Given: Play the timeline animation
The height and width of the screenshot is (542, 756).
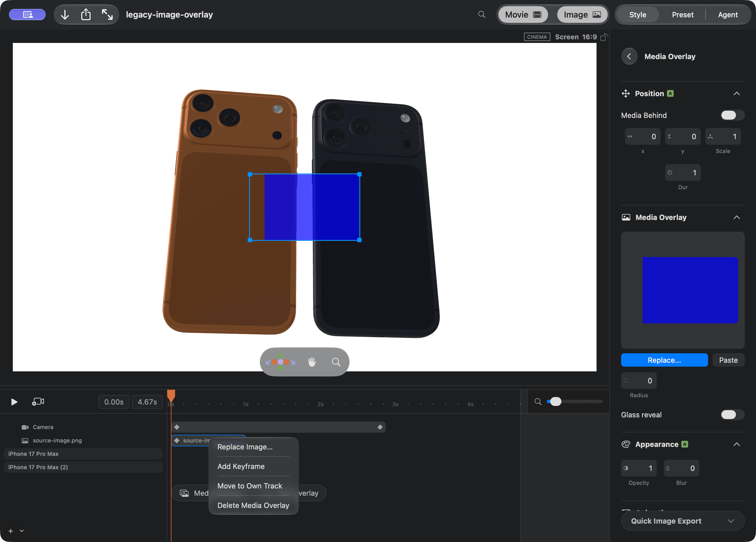Looking at the screenshot, I should (x=14, y=402).
